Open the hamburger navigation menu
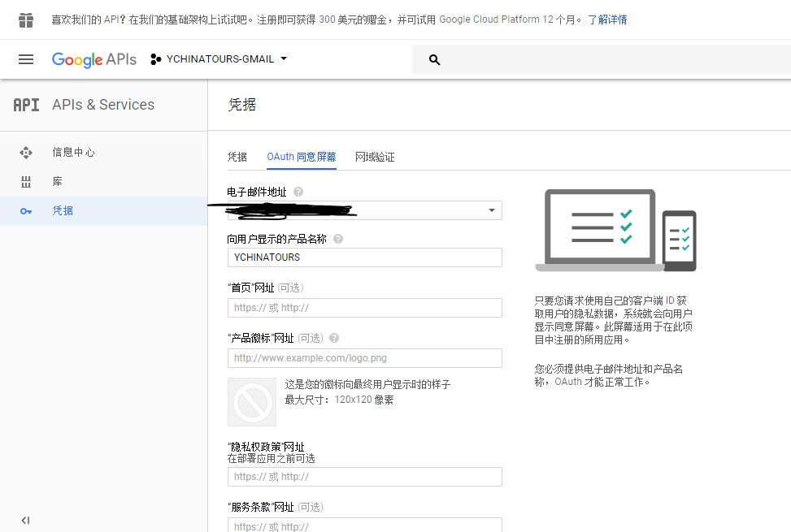Screen dimensions: 791x532 point(26,59)
